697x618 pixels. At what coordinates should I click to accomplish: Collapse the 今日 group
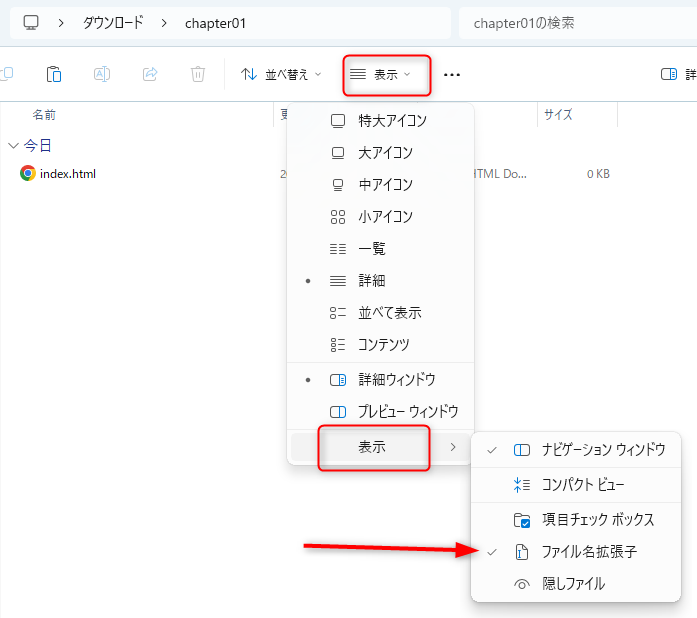[13, 145]
